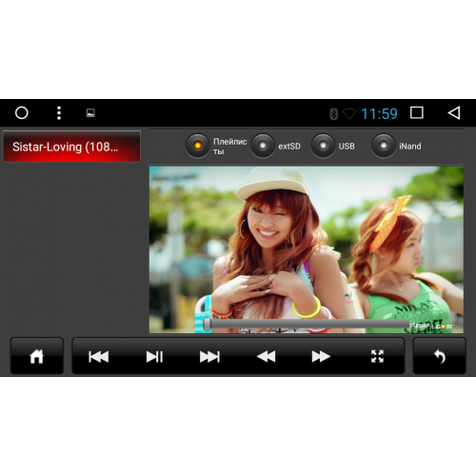
Task: Tap the circle home navigation icon
Action: pyautogui.click(x=22, y=113)
